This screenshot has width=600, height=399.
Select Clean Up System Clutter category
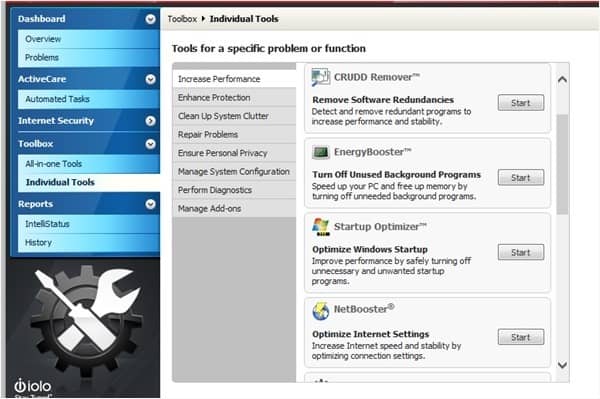[x=234, y=116]
